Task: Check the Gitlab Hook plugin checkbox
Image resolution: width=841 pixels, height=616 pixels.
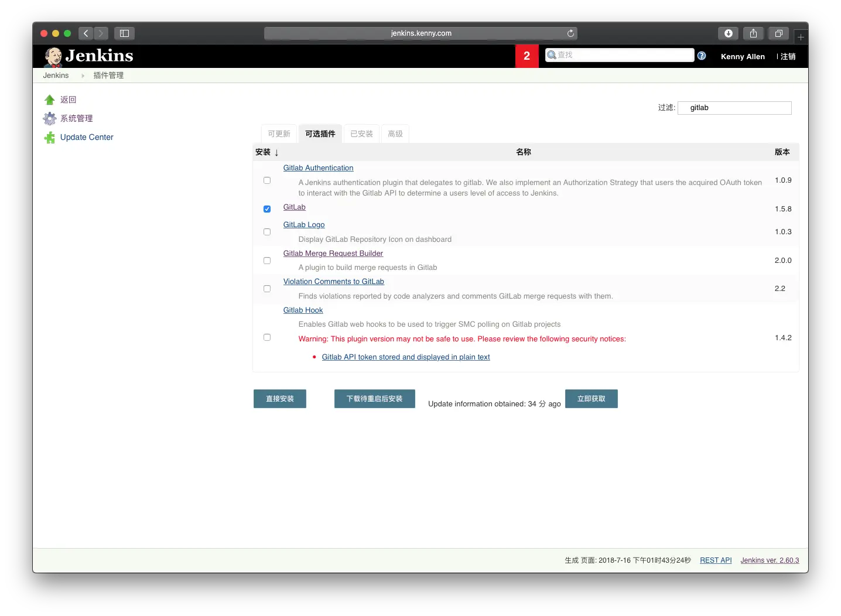Action: (x=267, y=337)
